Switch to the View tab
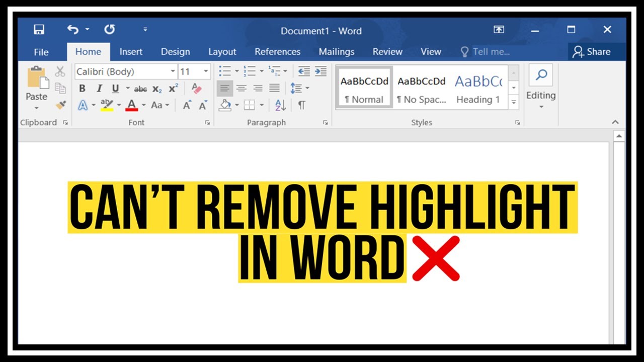Image resolution: width=644 pixels, height=362 pixels. click(431, 52)
